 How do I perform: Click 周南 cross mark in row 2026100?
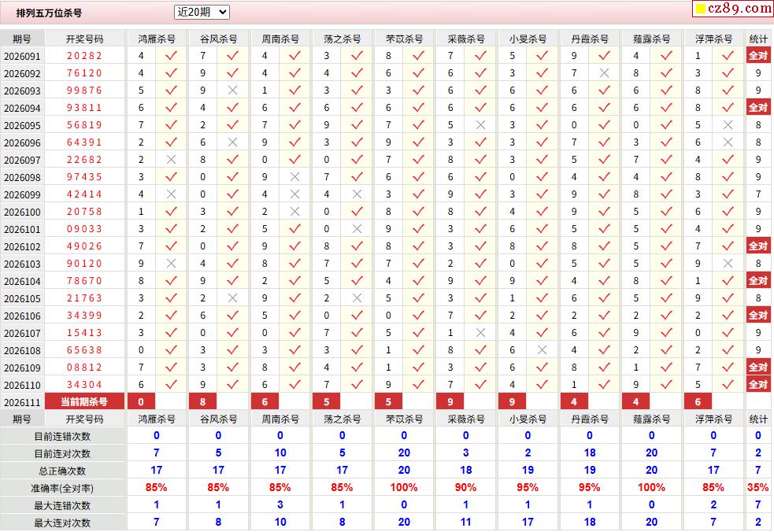[294, 212]
